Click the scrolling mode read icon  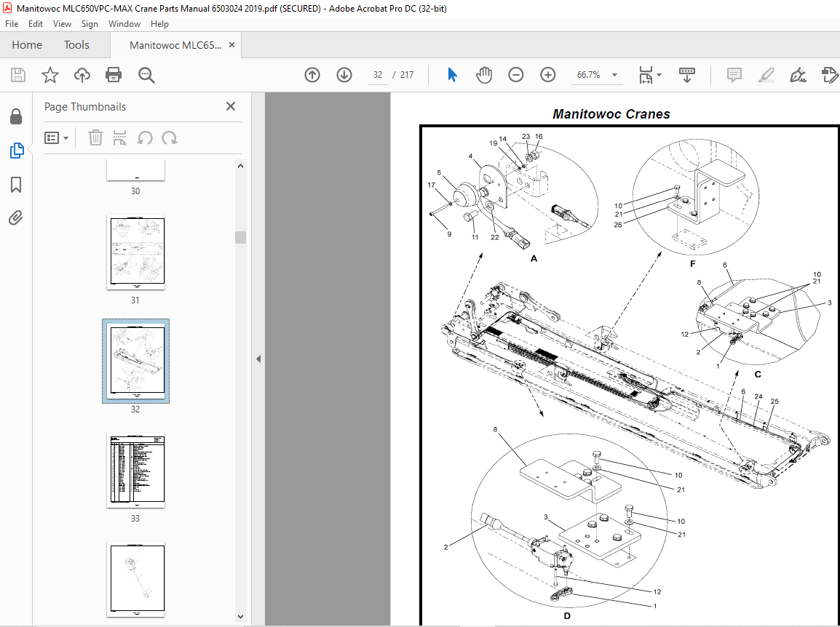pyautogui.click(x=687, y=75)
